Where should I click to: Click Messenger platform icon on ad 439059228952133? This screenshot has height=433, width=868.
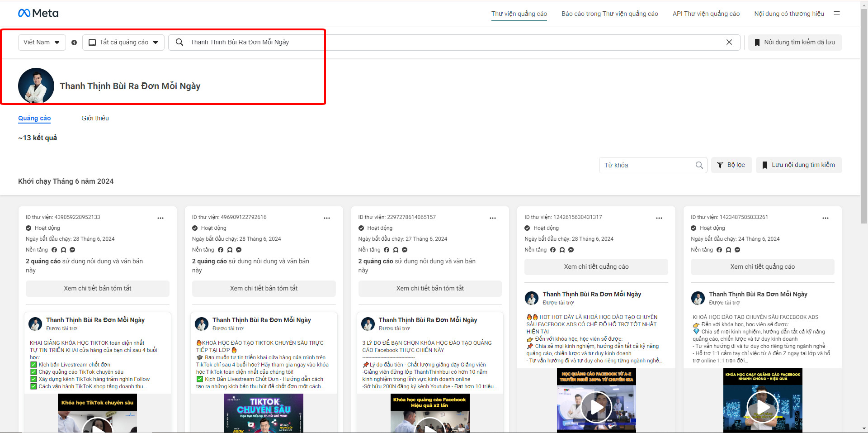pos(72,250)
